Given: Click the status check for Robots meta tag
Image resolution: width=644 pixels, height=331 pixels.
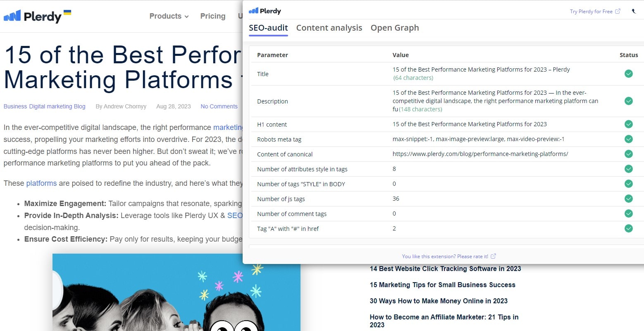Looking at the screenshot, I should [628, 139].
